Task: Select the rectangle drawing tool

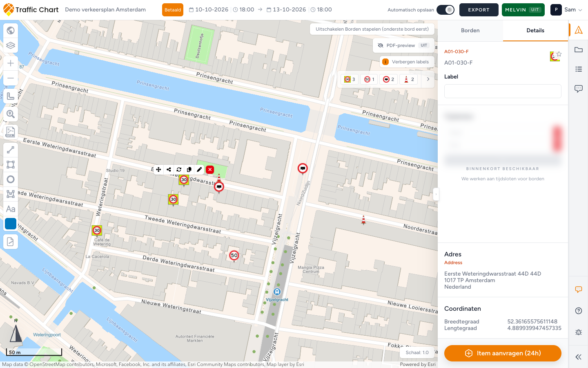Action: [11, 165]
